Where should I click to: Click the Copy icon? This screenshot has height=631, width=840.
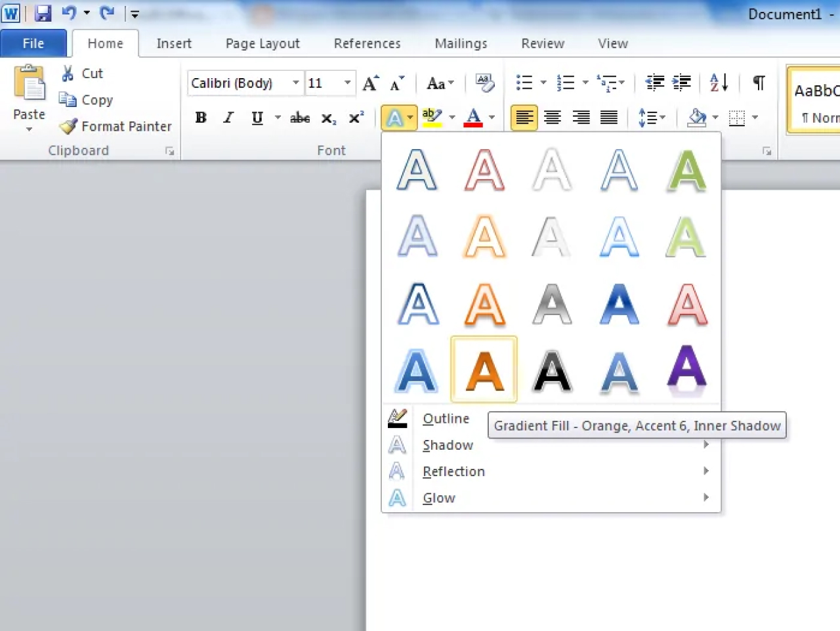click(68, 100)
